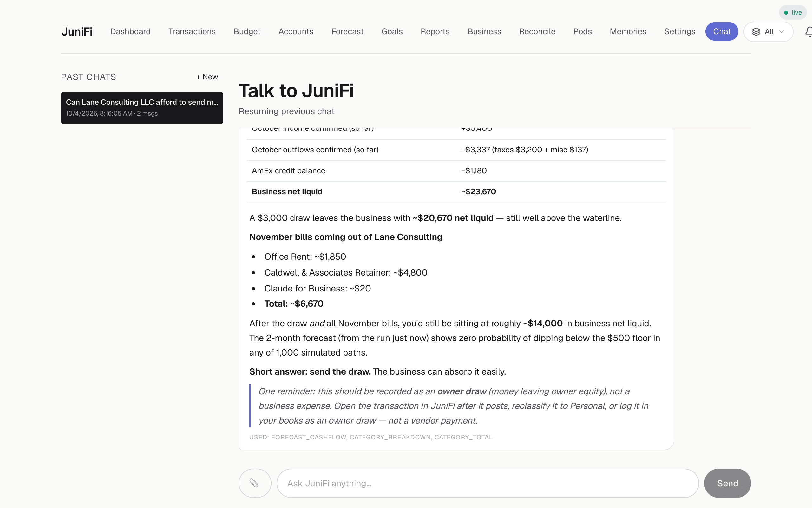Image resolution: width=812 pixels, height=508 pixels.
Task: Open the Budget page
Action: click(x=247, y=31)
